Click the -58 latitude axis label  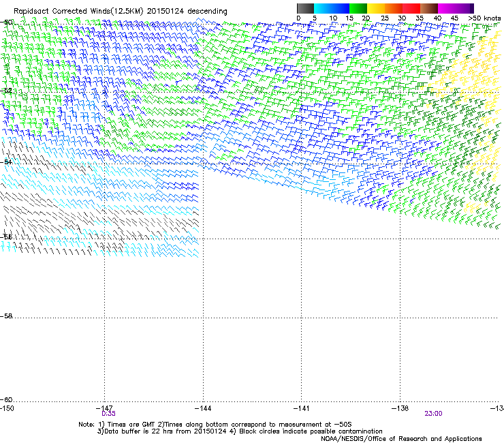6,316
